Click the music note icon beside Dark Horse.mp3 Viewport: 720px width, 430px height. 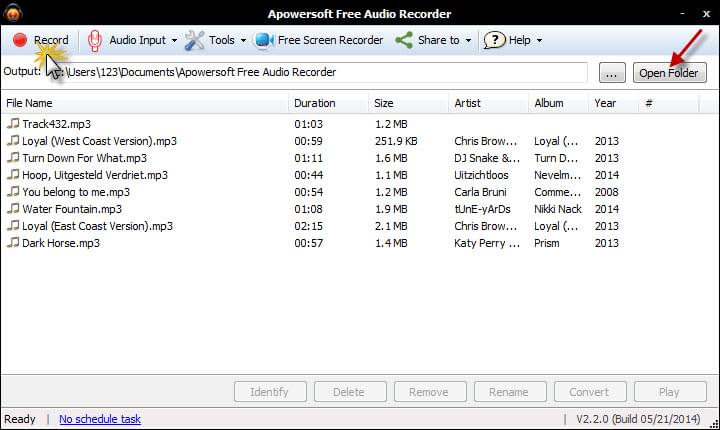click(13, 243)
